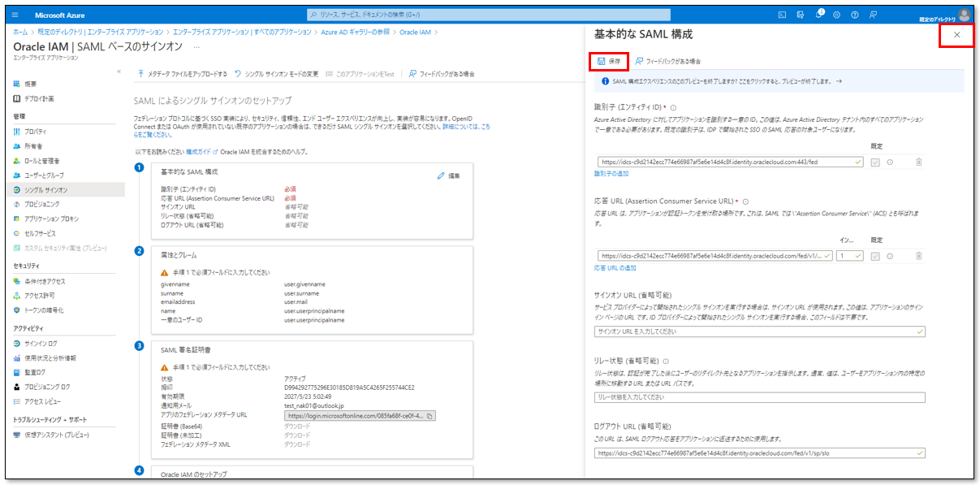The height and width of the screenshot is (485, 980).
Task: Click the 識別子の追加 link
Action: click(x=611, y=174)
